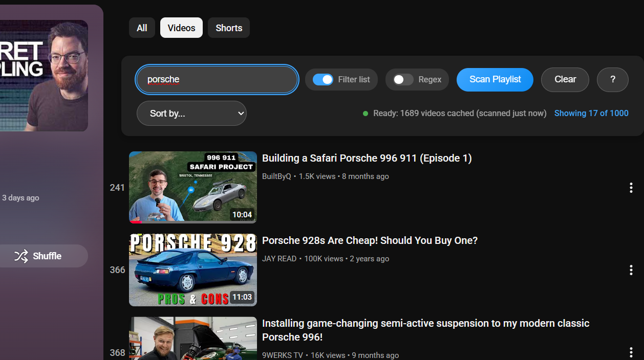
Task: Switch to the Shorts tab
Action: (x=229, y=28)
